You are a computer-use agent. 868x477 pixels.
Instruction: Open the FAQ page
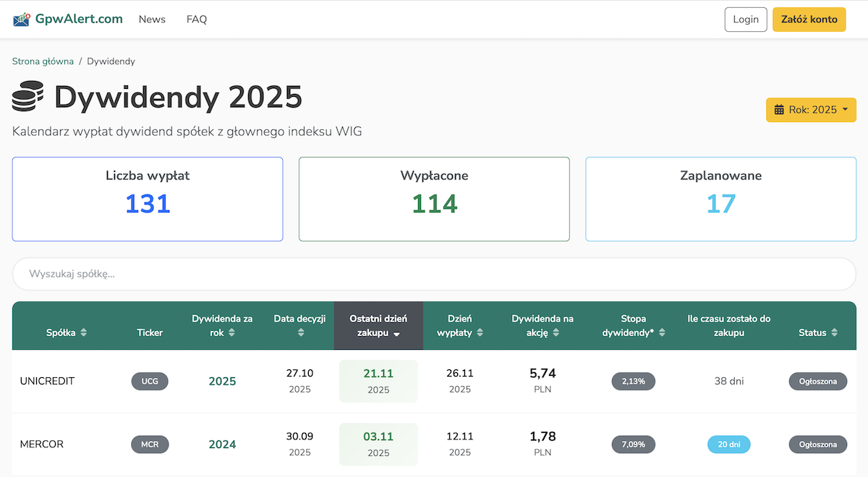pos(197,20)
